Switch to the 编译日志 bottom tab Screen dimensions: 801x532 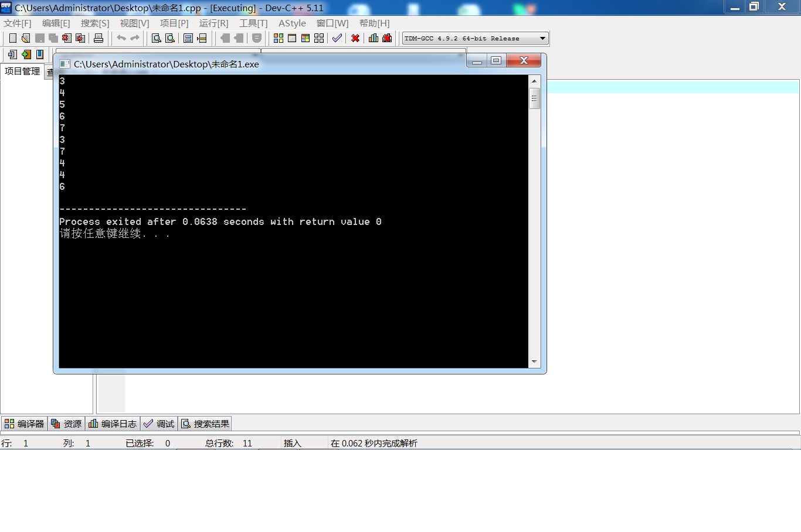[x=113, y=424]
